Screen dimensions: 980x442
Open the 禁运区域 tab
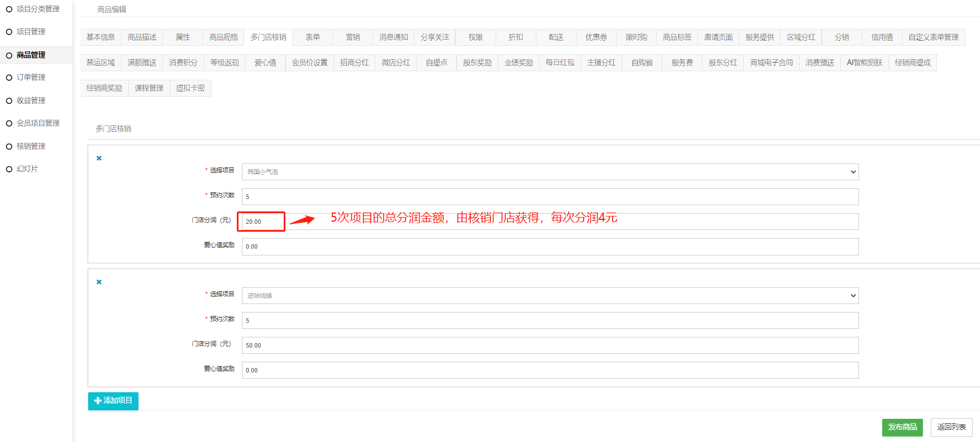pyautogui.click(x=101, y=63)
